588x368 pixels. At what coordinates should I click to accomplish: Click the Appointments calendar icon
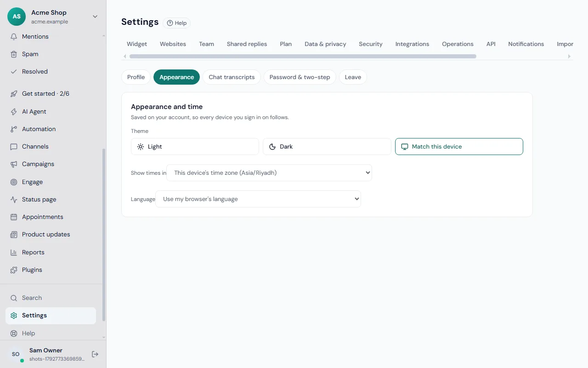coord(14,217)
